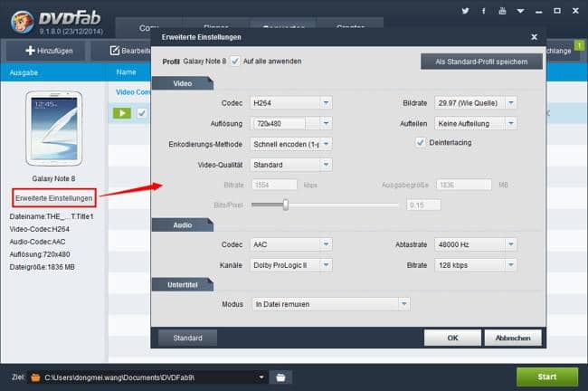Open the Twitter icon in title bar

tap(465, 11)
